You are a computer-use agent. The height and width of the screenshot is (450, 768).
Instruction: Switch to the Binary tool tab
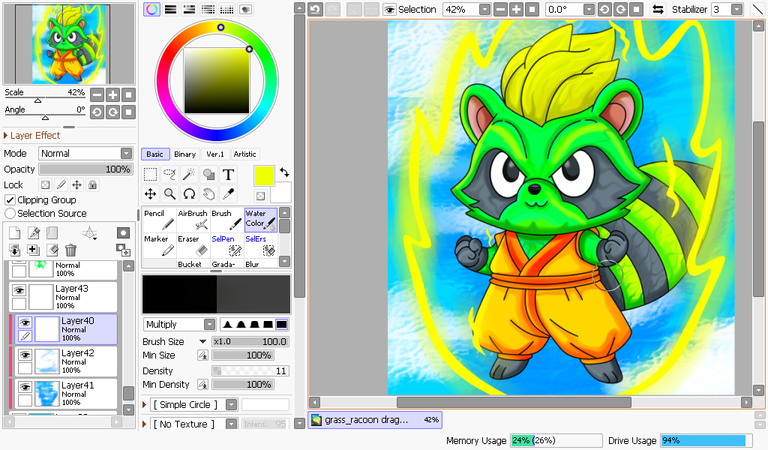(185, 154)
